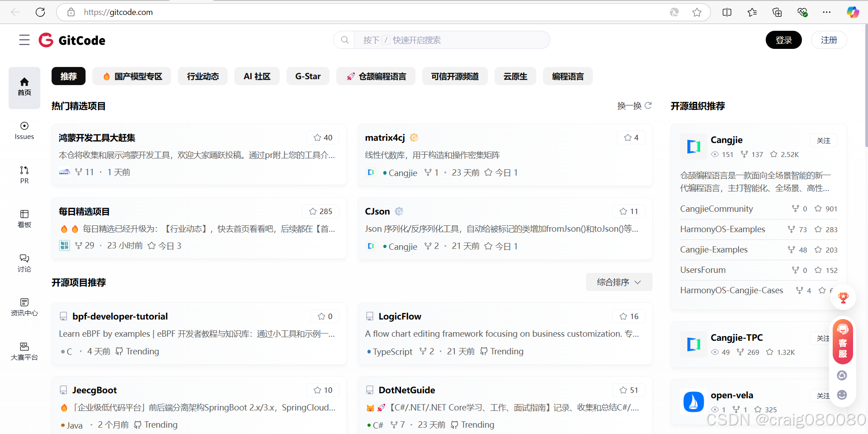Switch to 国产模型专区 tab
Image resolution: width=868 pixels, height=434 pixels.
pyautogui.click(x=132, y=76)
